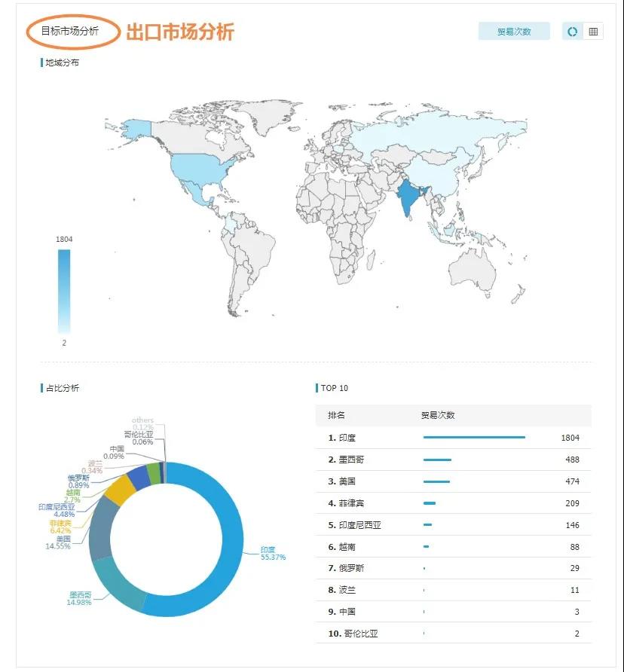The height and width of the screenshot is (672, 624).
Task: Select the 2. 墨西哥 ranking row
Action: point(452,460)
